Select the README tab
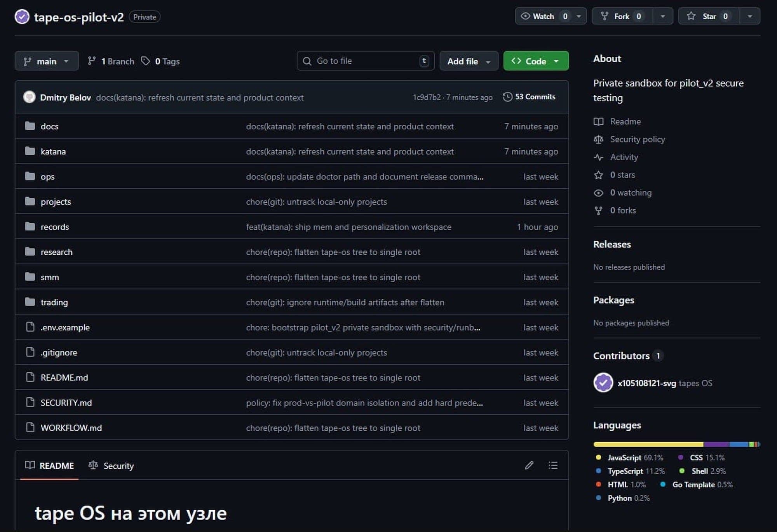 click(x=49, y=466)
